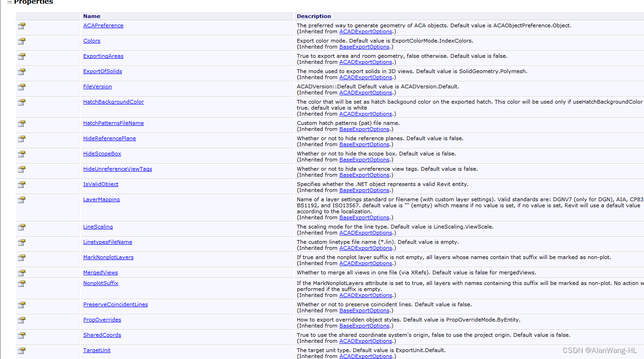Open the FileVersion property link
This screenshot has width=644, height=359.
[x=98, y=87]
